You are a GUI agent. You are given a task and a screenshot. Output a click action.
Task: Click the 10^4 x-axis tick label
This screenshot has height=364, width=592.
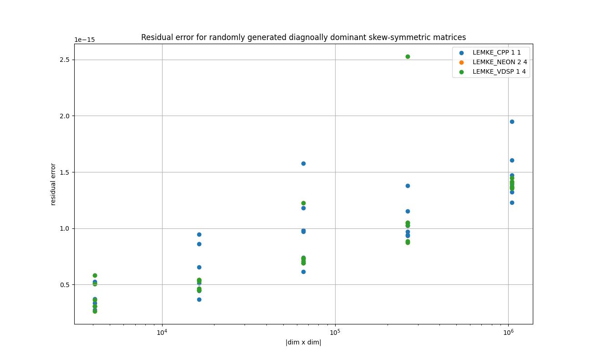[162, 332]
